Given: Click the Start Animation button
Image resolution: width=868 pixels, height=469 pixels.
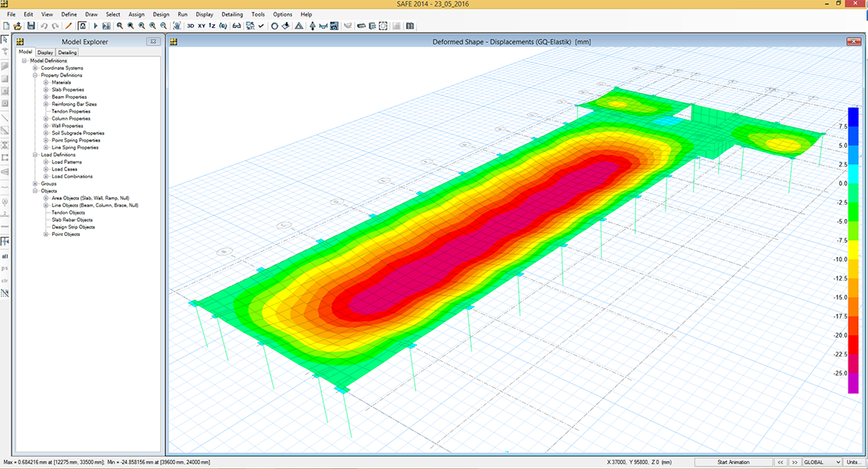Looking at the screenshot, I should [733, 463].
